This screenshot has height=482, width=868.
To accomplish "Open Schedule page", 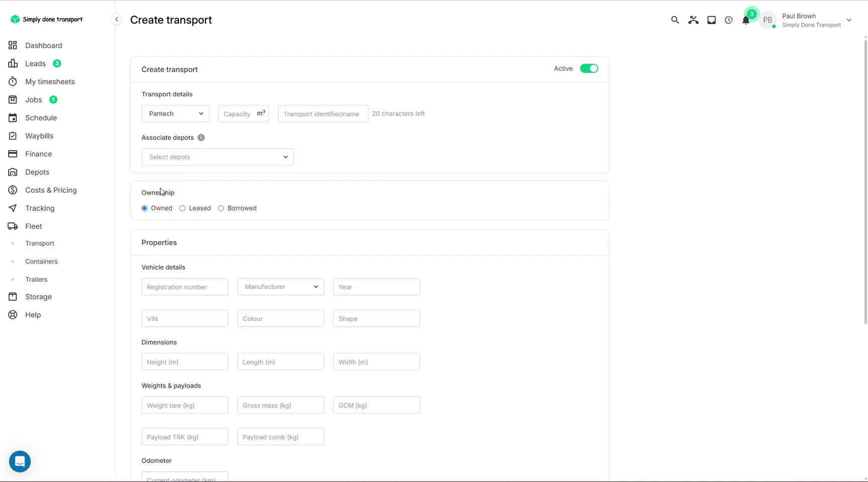I will pos(41,117).
